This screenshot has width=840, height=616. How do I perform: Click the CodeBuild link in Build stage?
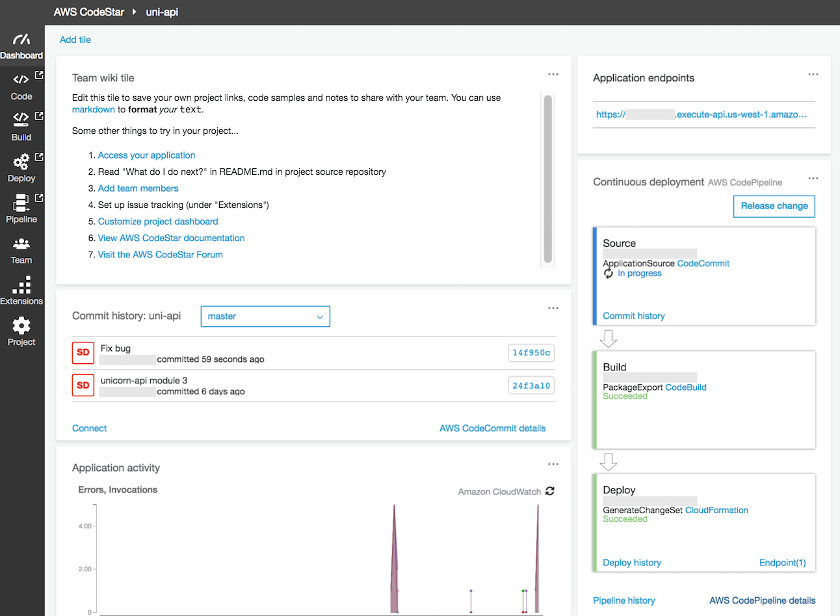pyautogui.click(x=686, y=387)
